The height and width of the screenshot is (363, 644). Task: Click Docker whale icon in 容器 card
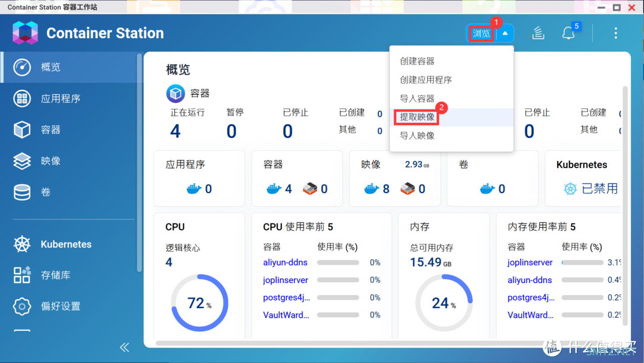point(274,189)
